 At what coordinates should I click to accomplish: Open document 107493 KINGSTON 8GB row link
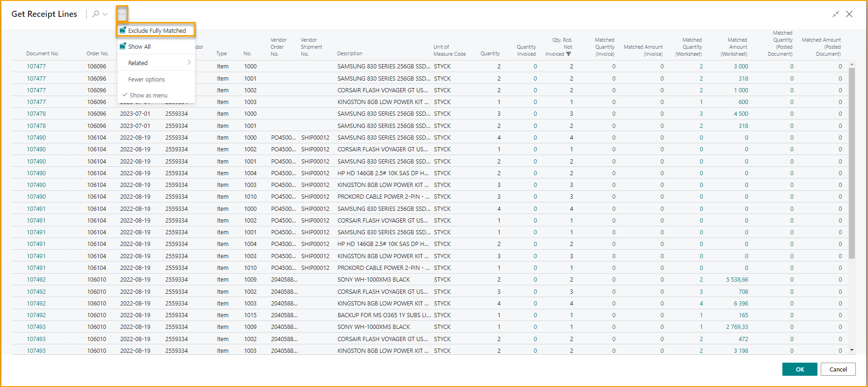tap(36, 350)
